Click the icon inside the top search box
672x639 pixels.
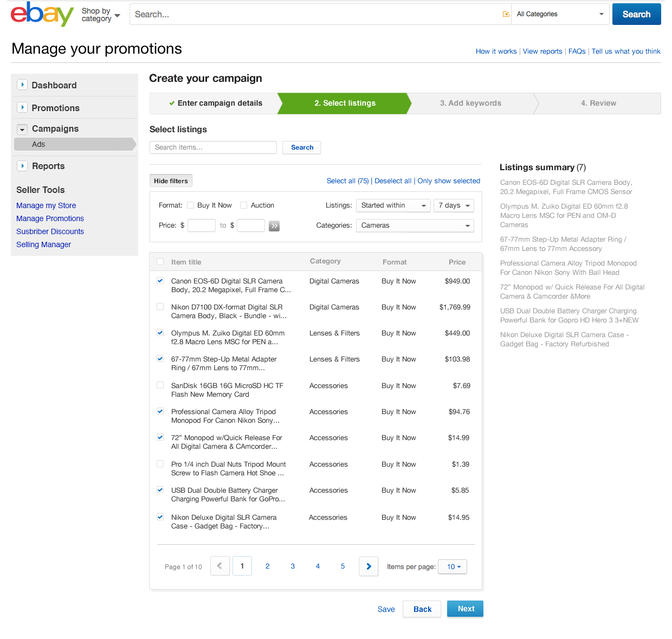(x=506, y=14)
